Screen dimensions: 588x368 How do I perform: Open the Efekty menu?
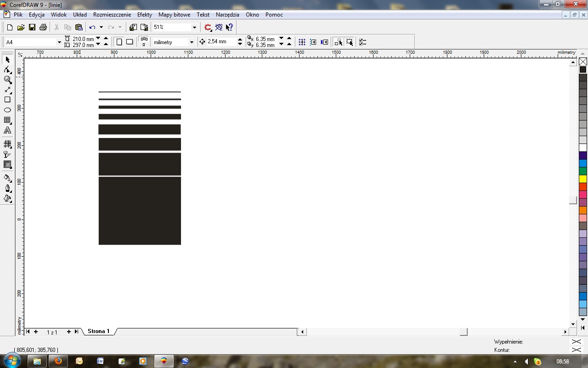pyautogui.click(x=144, y=15)
